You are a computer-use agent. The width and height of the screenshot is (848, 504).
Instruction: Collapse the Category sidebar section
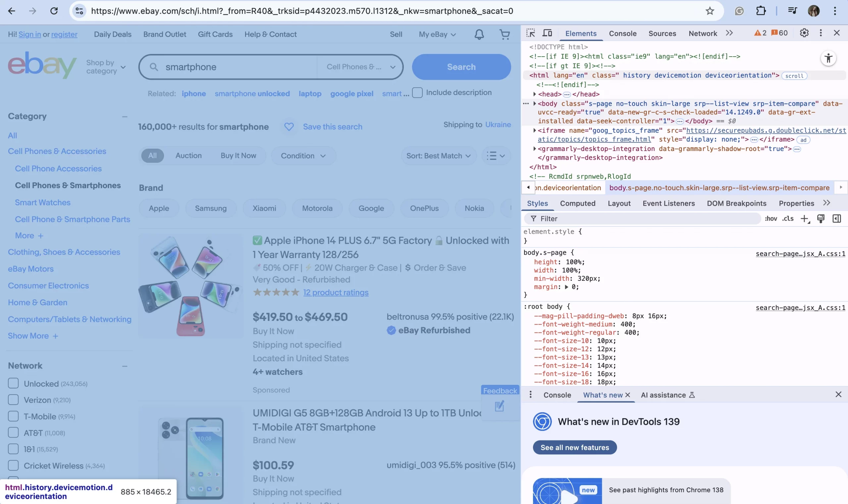point(125,117)
